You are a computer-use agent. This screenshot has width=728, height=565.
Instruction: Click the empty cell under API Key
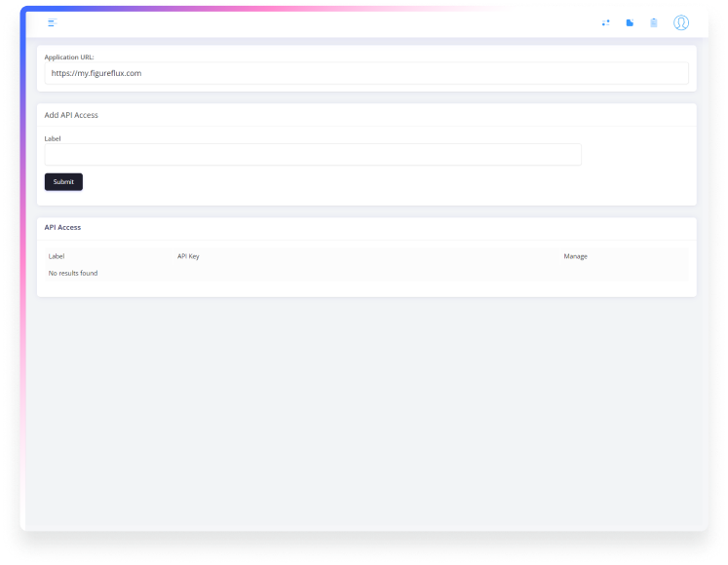(292, 273)
